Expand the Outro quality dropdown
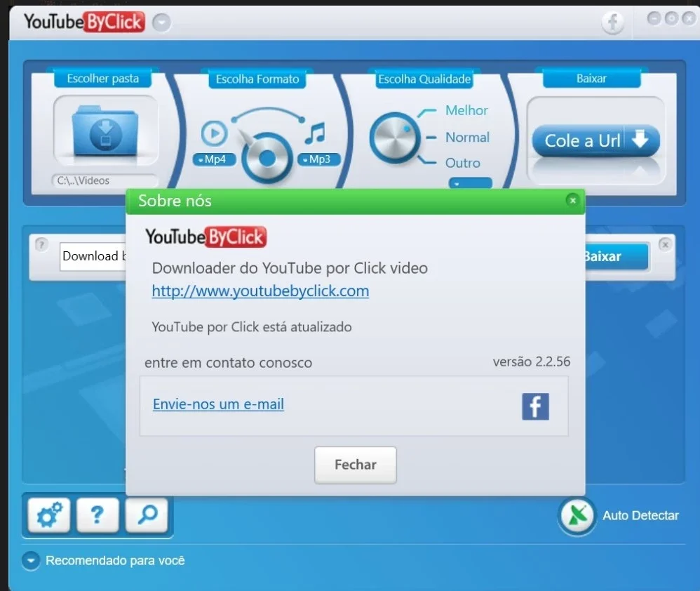The width and height of the screenshot is (700, 591). click(470, 183)
